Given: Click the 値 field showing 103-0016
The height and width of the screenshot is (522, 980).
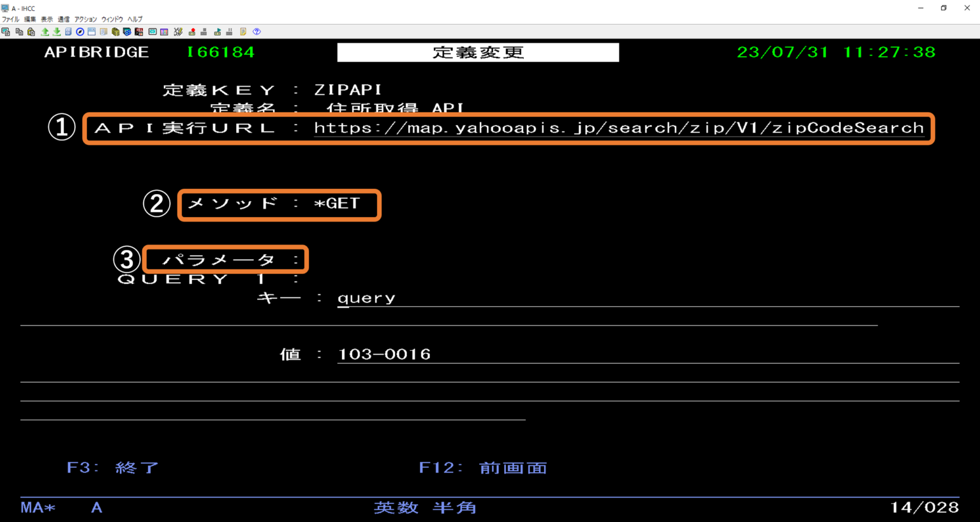Looking at the screenshot, I should tap(384, 354).
